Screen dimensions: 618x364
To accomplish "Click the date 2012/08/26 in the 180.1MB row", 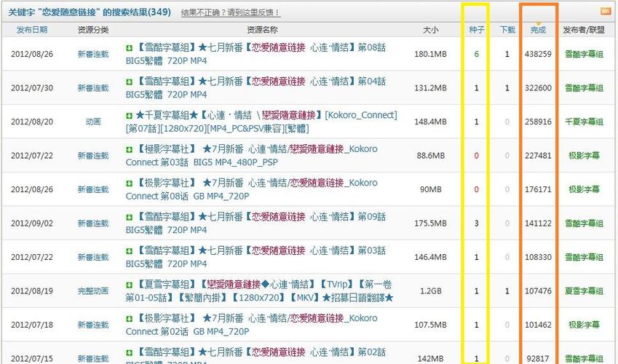I will [32, 54].
